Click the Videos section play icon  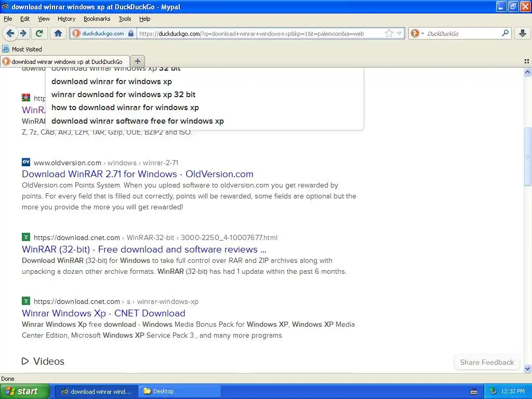tap(25, 361)
